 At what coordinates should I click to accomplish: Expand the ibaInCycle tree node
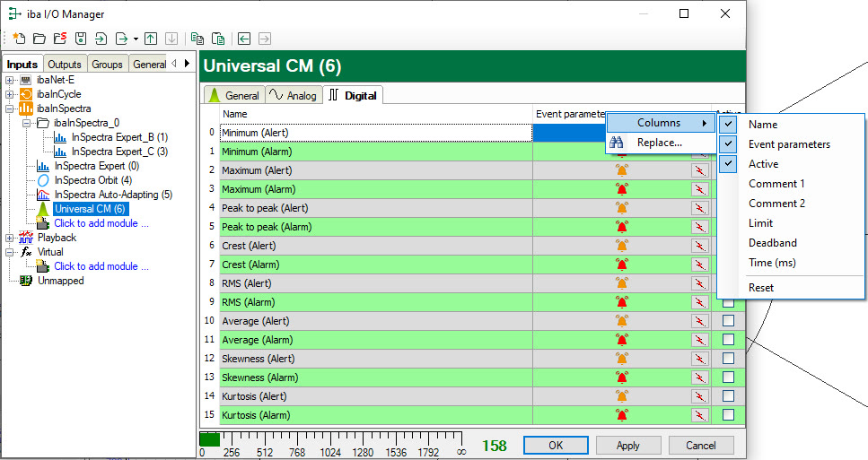9,94
